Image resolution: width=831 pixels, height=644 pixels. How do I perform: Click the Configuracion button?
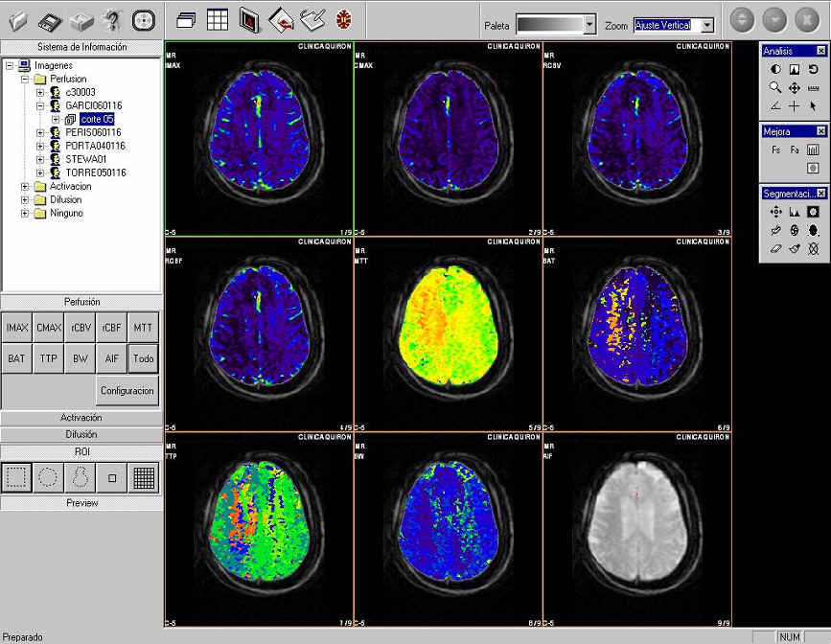click(127, 391)
